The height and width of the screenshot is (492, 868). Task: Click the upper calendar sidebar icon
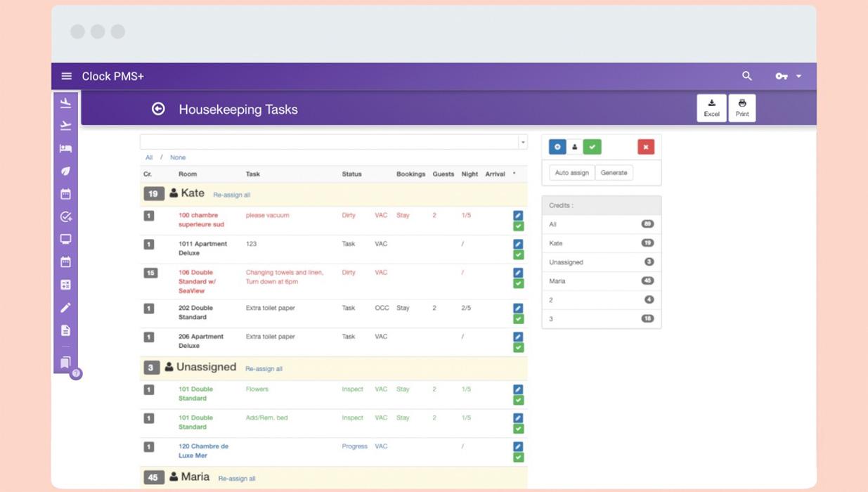click(x=65, y=194)
